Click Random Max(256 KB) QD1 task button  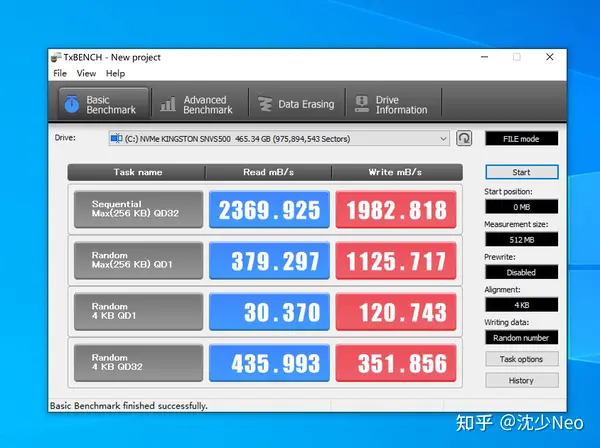138,260
